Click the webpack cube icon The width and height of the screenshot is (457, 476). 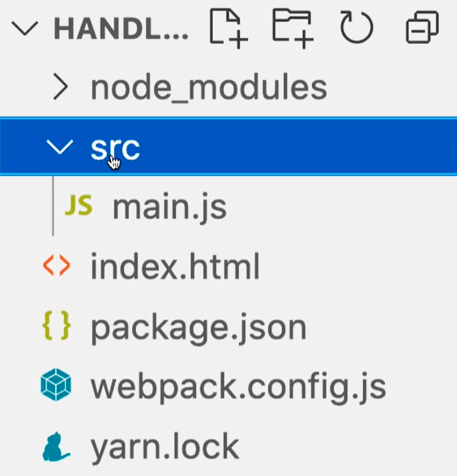pyautogui.click(x=56, y=384)
